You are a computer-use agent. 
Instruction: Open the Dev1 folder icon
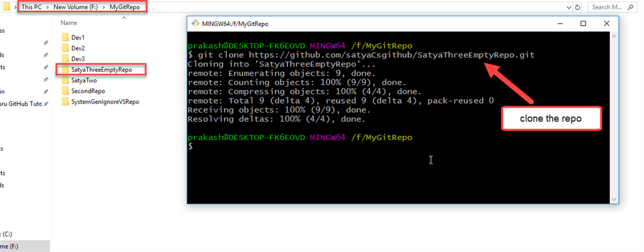click(x=65, y=37)
